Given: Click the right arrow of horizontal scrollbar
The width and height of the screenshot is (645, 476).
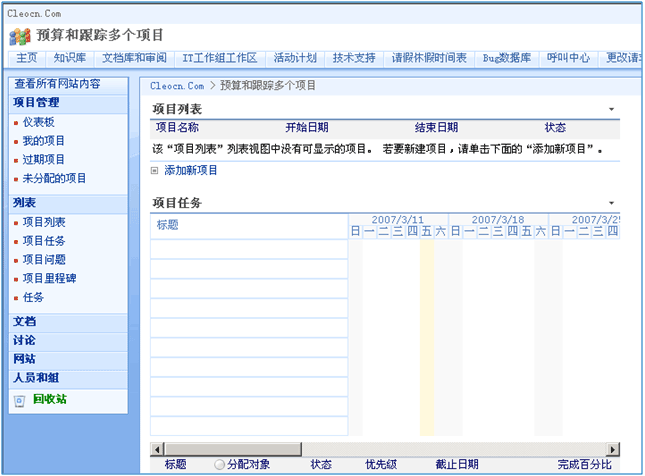Looking at the screenshot, I should point(613,447).
